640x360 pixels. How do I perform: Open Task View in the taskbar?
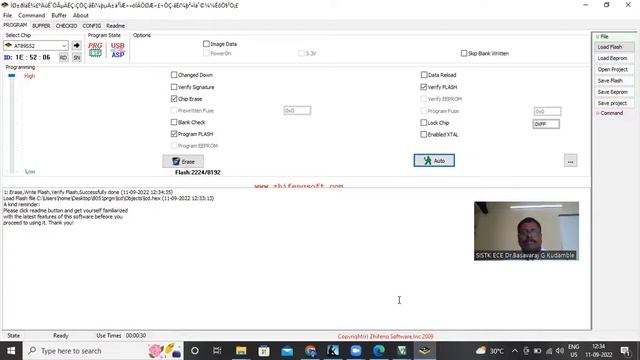pyautogui.click(x=217, y=351)
